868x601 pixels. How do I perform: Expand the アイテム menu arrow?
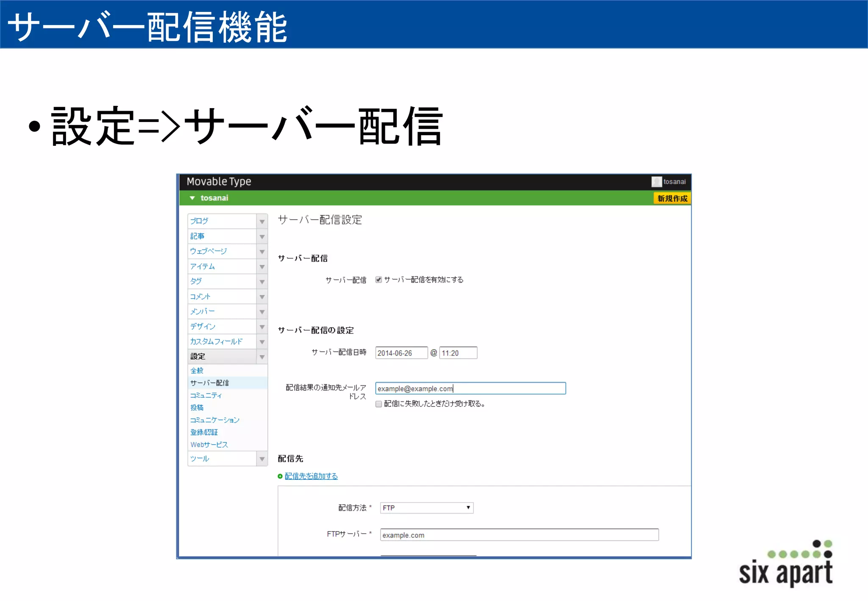coord(262,267)
